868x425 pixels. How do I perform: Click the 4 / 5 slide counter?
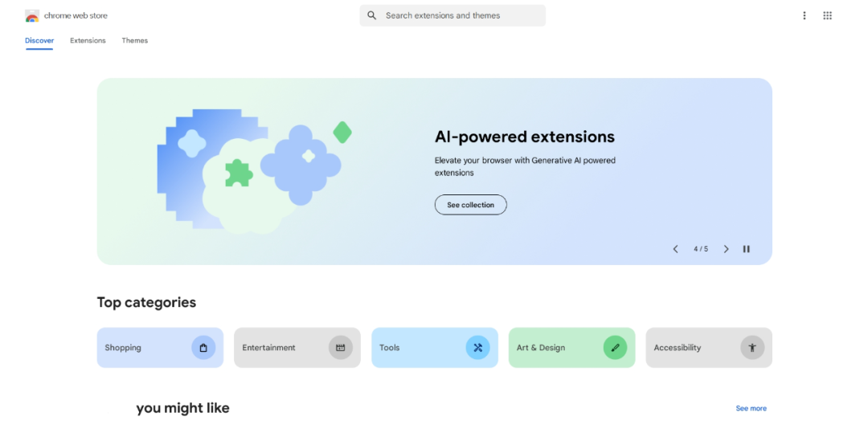tap(701, 249)
